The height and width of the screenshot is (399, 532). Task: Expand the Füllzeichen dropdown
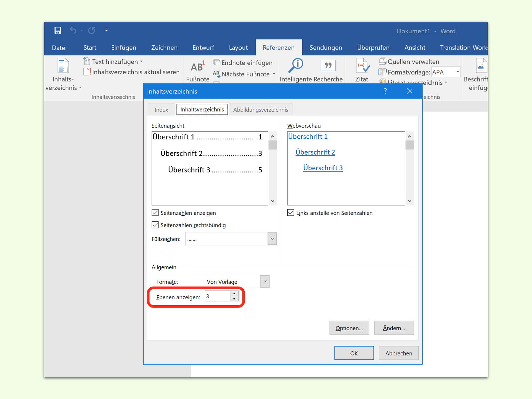coord(272,239)
